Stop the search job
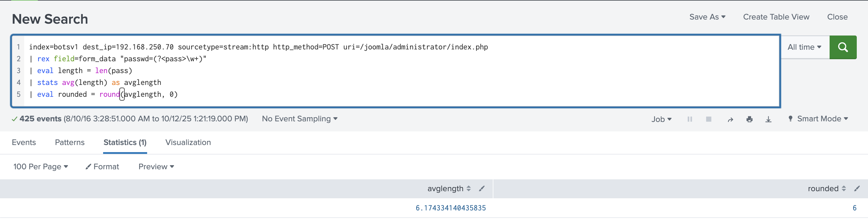868x219 pixels. point(708,119)
